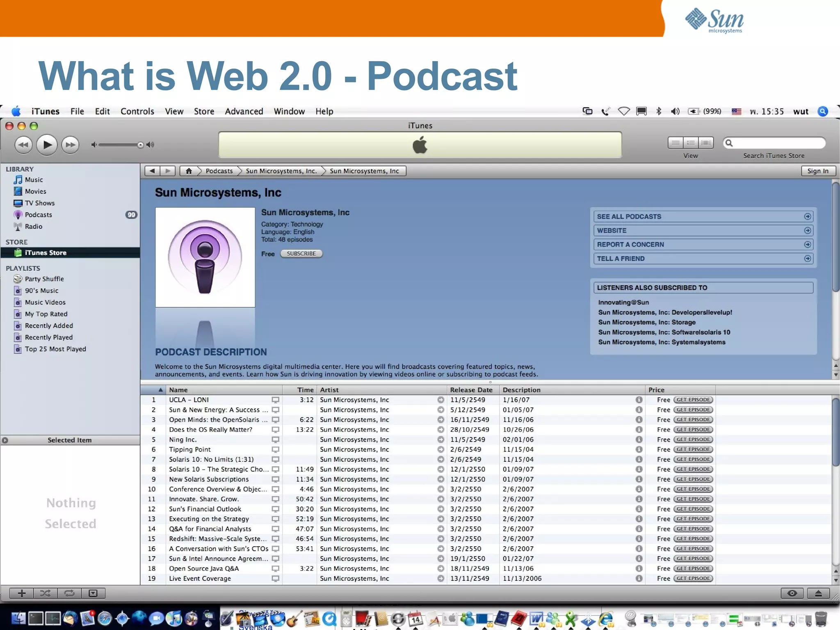Open the 90's Music playlist
840x630 pixels.
tap(41, 291)
